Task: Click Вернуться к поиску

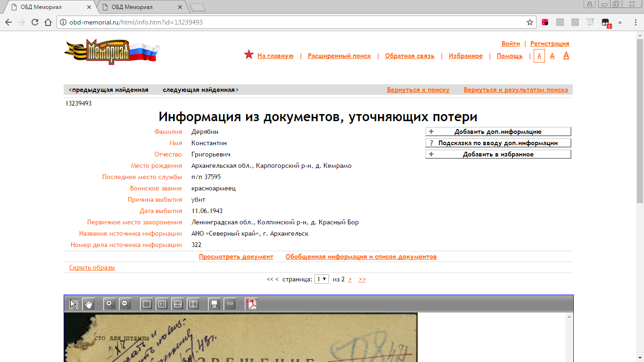Action: (x=418, y=90)
